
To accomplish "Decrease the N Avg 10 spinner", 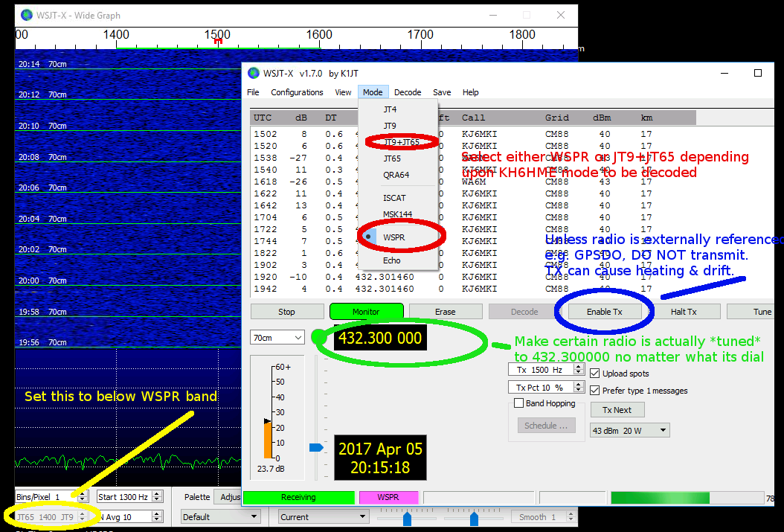I will (x=157, y=520).
